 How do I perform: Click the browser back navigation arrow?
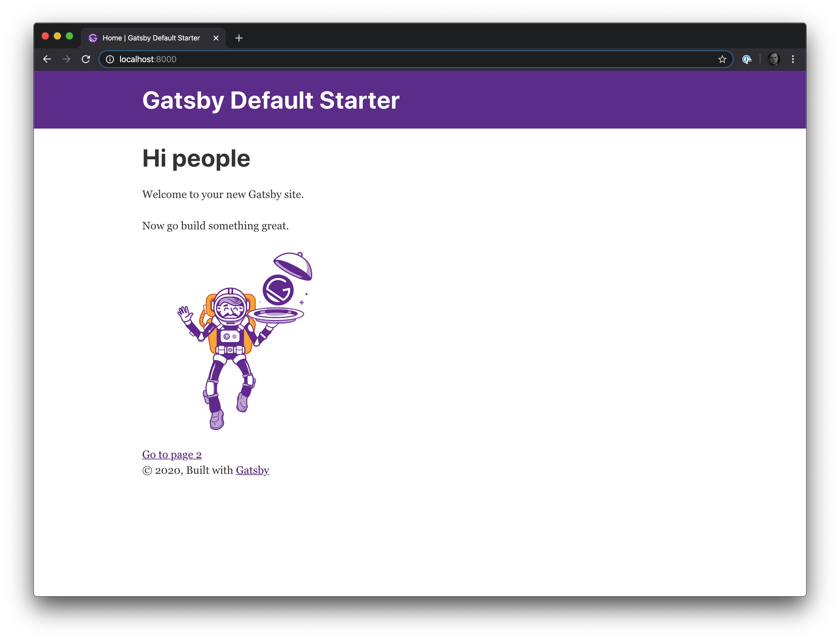47,59
